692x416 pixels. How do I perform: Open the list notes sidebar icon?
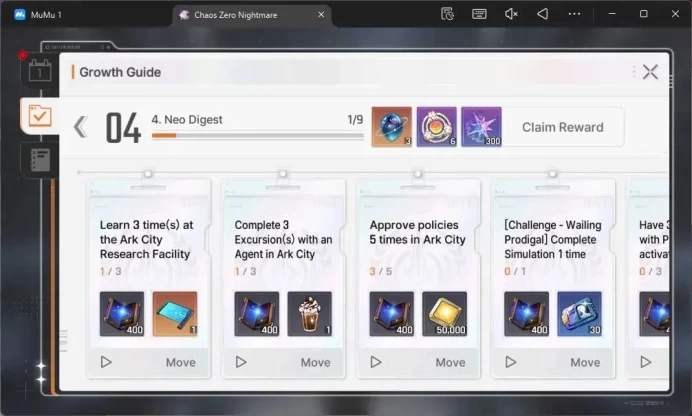(40, 160)
